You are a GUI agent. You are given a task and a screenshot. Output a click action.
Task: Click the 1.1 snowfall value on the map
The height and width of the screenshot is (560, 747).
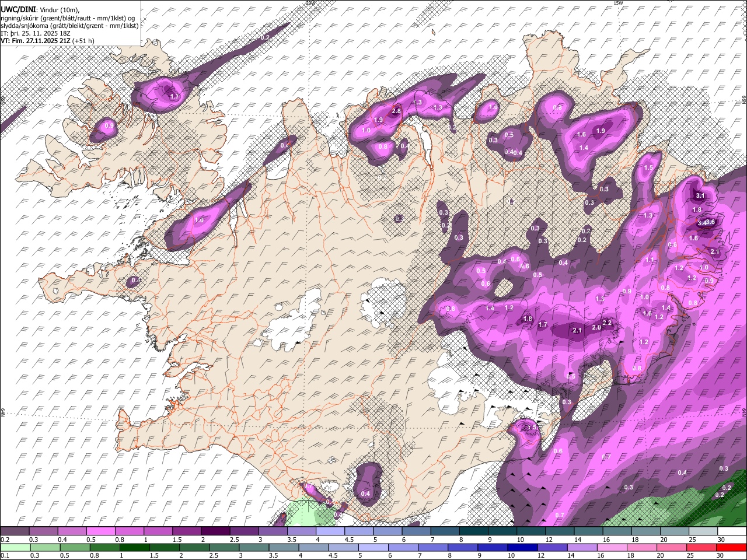point(650,260)
